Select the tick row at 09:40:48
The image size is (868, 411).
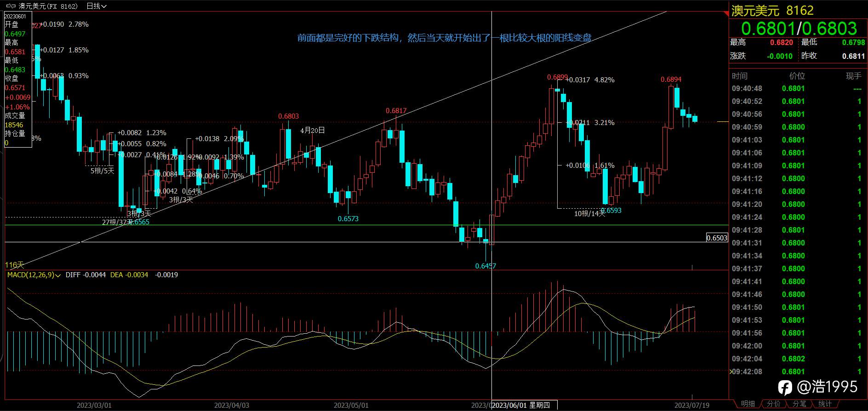coord(797,88)
